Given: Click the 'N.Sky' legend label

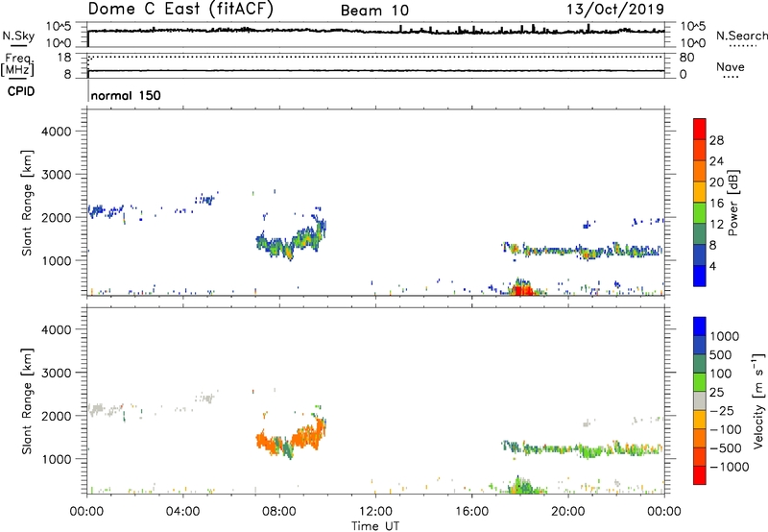Looking at the screenshot, I should pyautogui.click(x=18, y=36).
